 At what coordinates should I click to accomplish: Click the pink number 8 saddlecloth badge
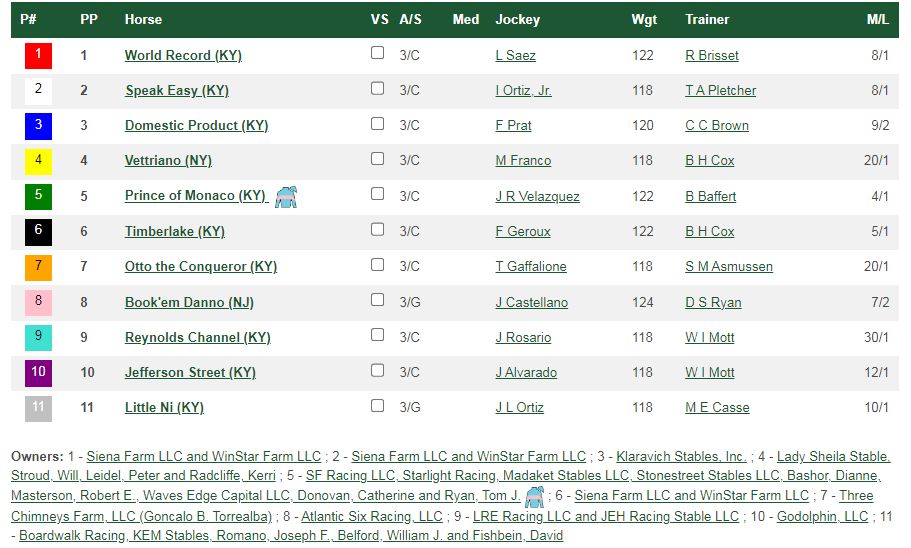38,303
